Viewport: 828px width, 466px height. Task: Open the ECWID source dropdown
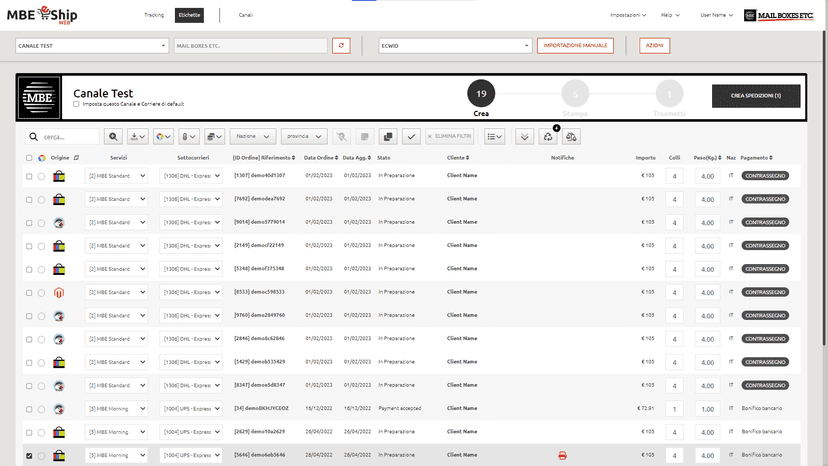(455, 45)
